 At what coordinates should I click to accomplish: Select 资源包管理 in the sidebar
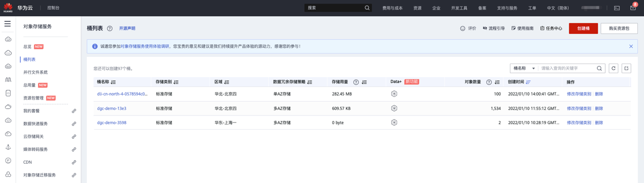tap(34, 98)
